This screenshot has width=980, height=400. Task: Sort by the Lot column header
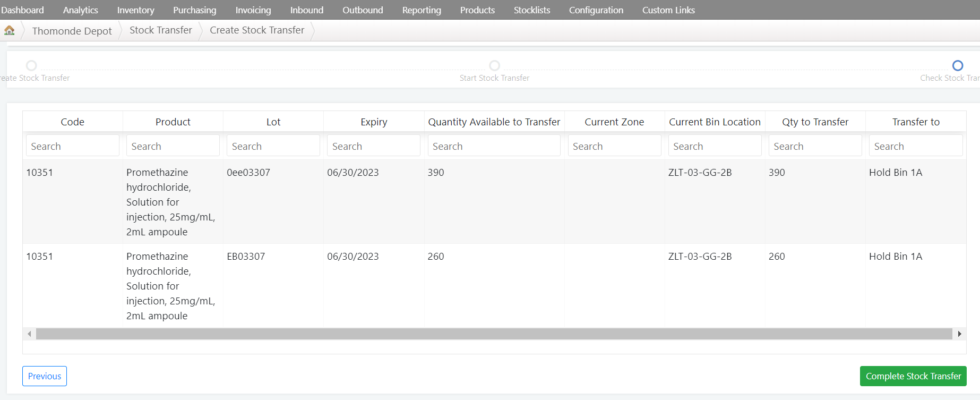(x=273, y=122)
